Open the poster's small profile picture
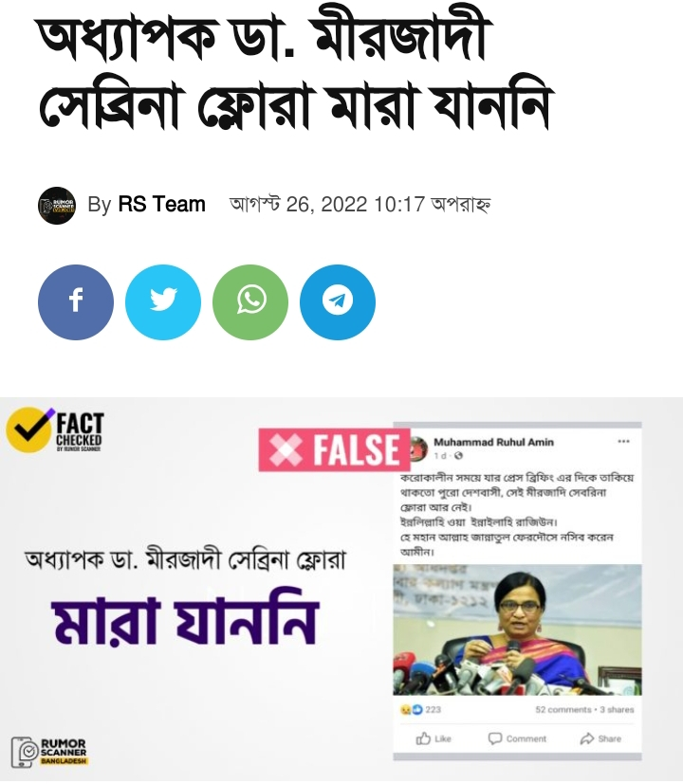The width and height of the screenshot is (683, 784). click(x=419, y=447)
